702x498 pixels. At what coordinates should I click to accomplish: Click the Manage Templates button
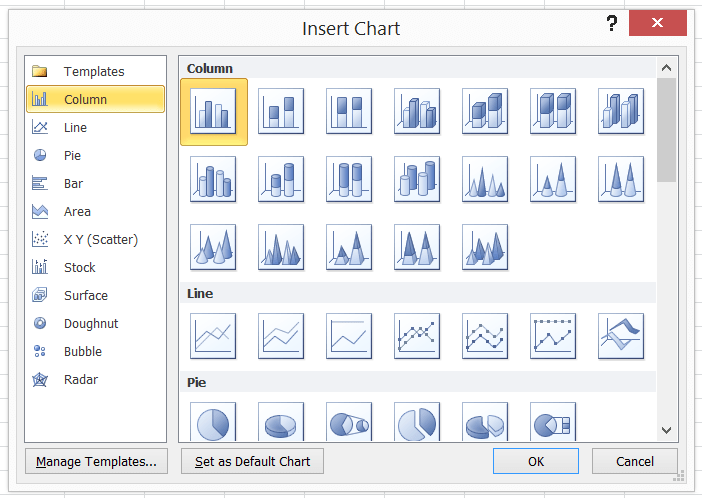click(96, 461)
